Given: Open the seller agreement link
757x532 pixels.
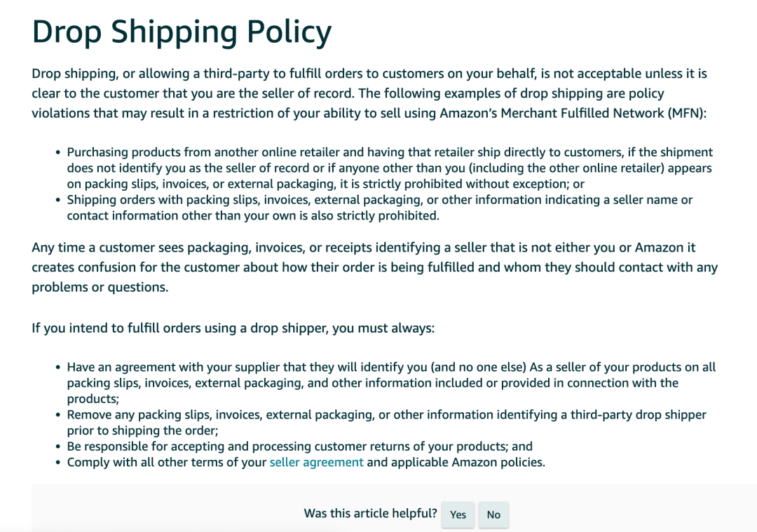Looking at the screenshot, I should (316, 462).
